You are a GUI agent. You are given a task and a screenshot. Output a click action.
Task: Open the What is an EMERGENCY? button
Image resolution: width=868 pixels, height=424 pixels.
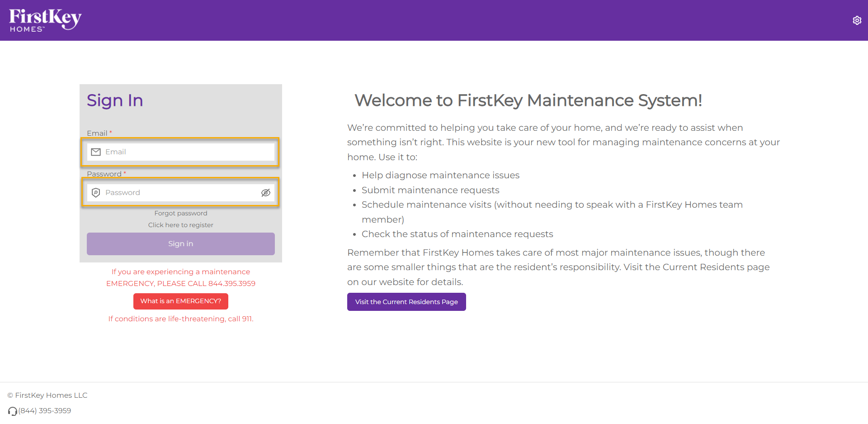pyautogui.click(x=181, y=301)
